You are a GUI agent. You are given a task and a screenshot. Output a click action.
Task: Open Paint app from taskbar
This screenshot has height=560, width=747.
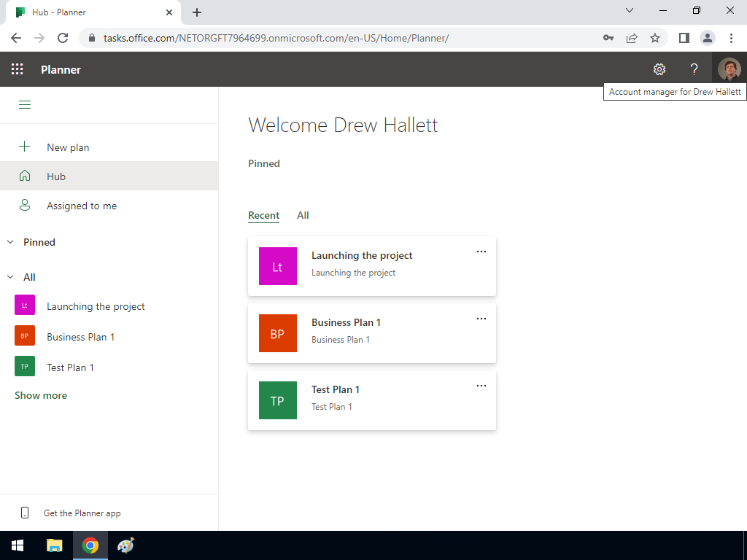pos(125,545)
